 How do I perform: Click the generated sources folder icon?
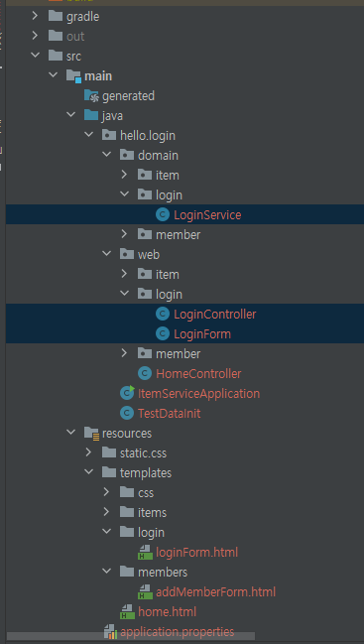click(x=91, y=95)
